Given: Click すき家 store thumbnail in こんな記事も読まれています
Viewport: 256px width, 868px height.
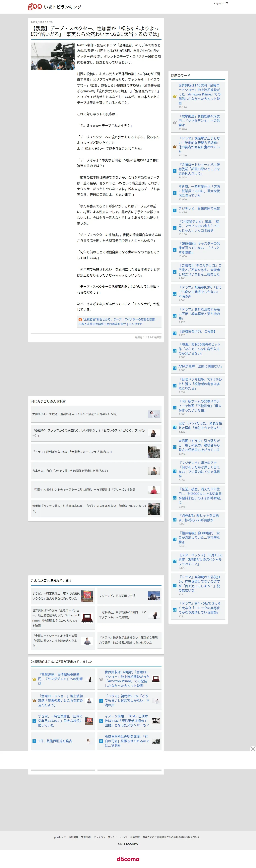Looking at the screenshot, I should tap(87, 596).
